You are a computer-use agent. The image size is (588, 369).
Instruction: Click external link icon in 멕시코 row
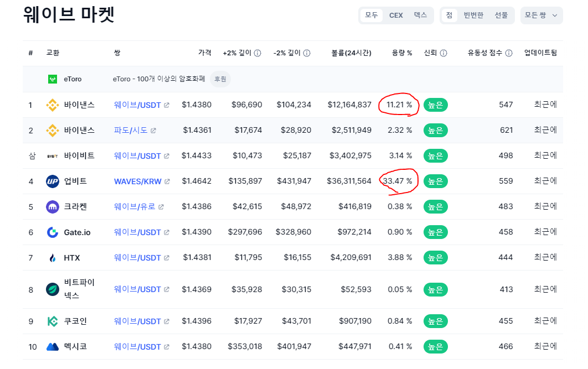pyautogui.click(x=167, y=347)
